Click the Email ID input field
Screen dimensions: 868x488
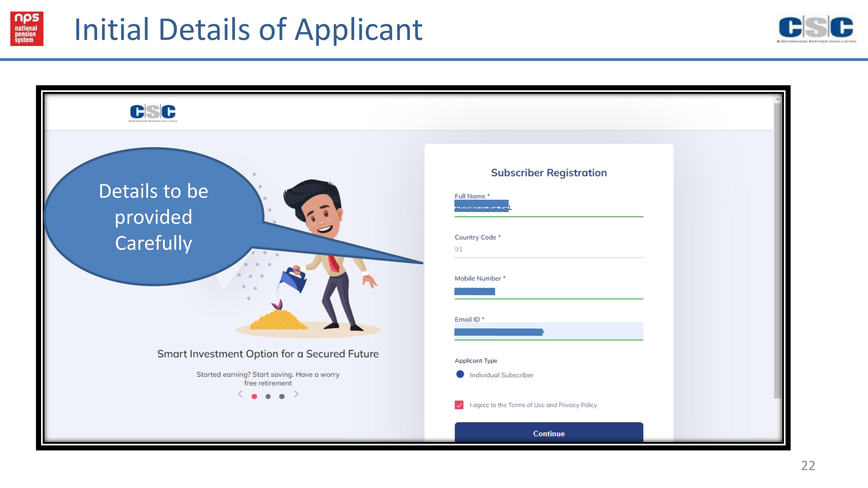[x=549, y=331]
